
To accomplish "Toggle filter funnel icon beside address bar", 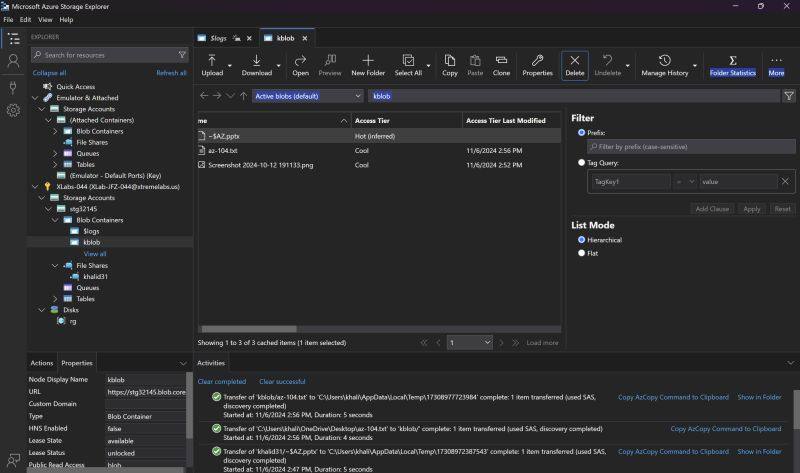I will [789, 96].
